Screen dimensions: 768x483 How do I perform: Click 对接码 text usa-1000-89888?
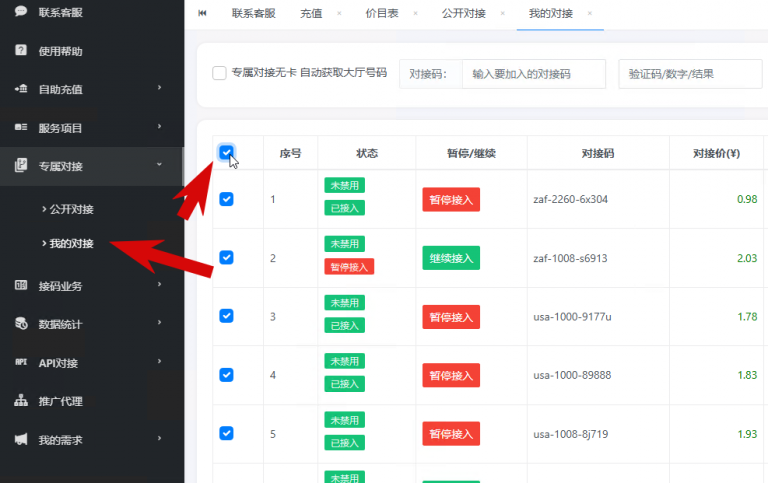point(572,375)
